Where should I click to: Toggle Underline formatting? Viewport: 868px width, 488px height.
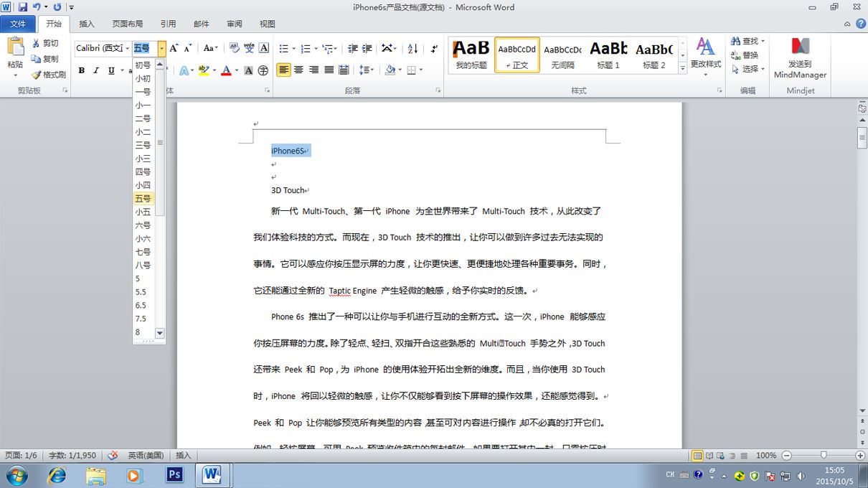[x=111, y=70]
